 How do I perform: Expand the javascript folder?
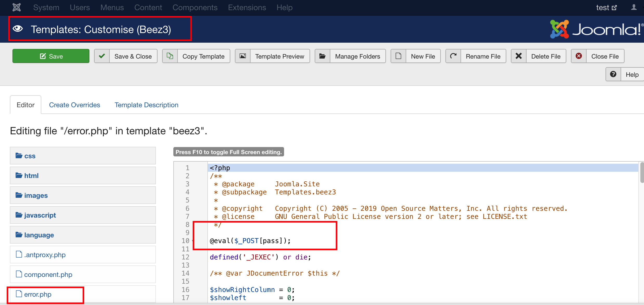(x=83, y=215)
